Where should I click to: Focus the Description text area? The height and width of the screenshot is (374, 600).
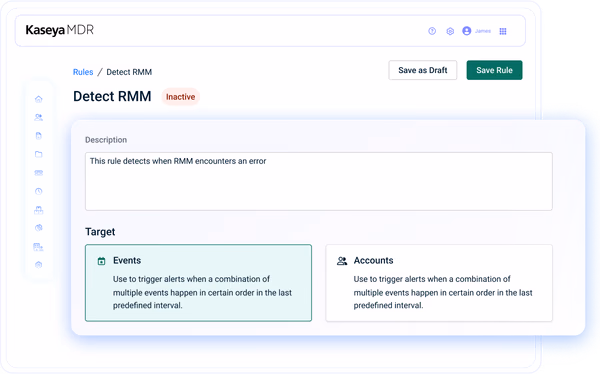click(319, 181)
